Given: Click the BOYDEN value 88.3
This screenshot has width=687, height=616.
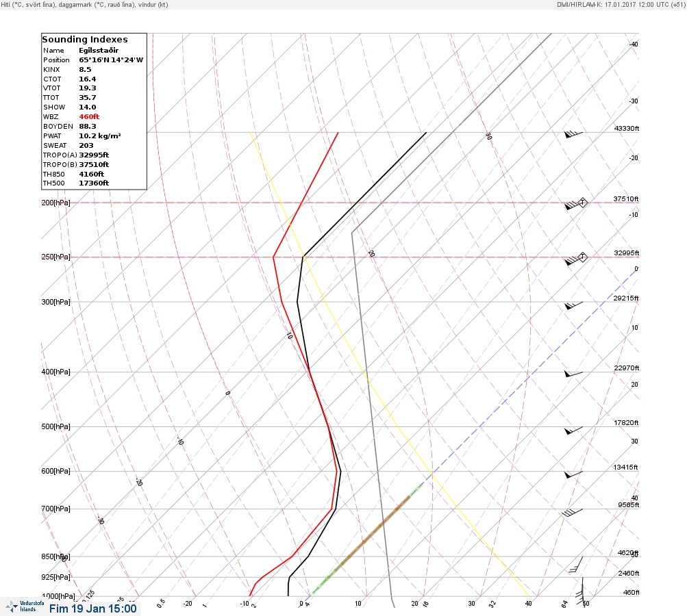Looking at the screenshot, I should click(x=87, y=127).
